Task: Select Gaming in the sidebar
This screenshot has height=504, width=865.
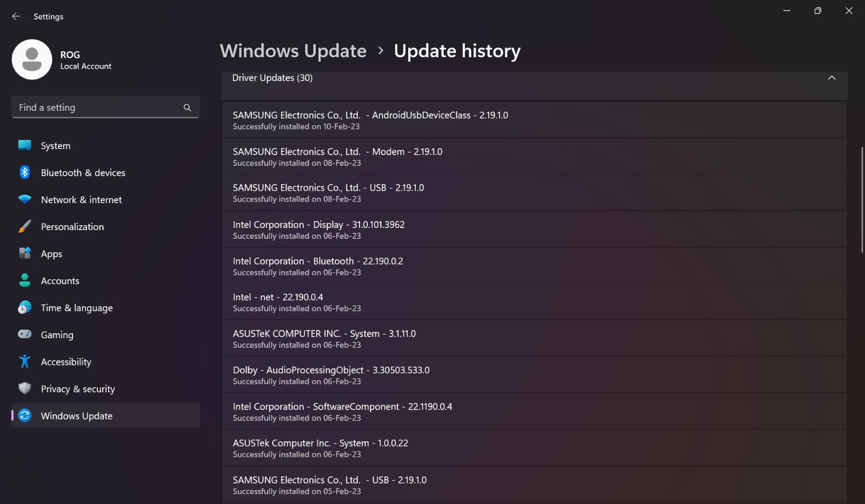Action: pyautogui.click(x=105, y=334)
